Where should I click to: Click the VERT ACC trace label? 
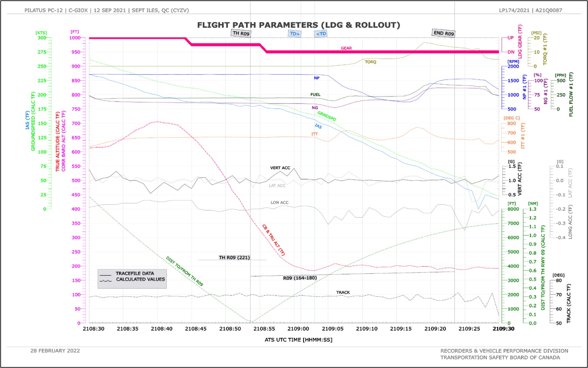click(280, 168)
